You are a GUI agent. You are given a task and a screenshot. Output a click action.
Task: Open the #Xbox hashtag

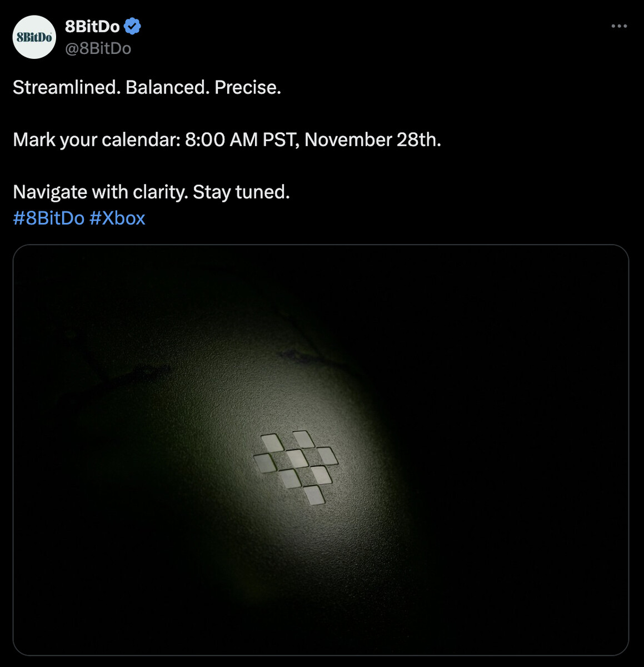coord(117,218)
